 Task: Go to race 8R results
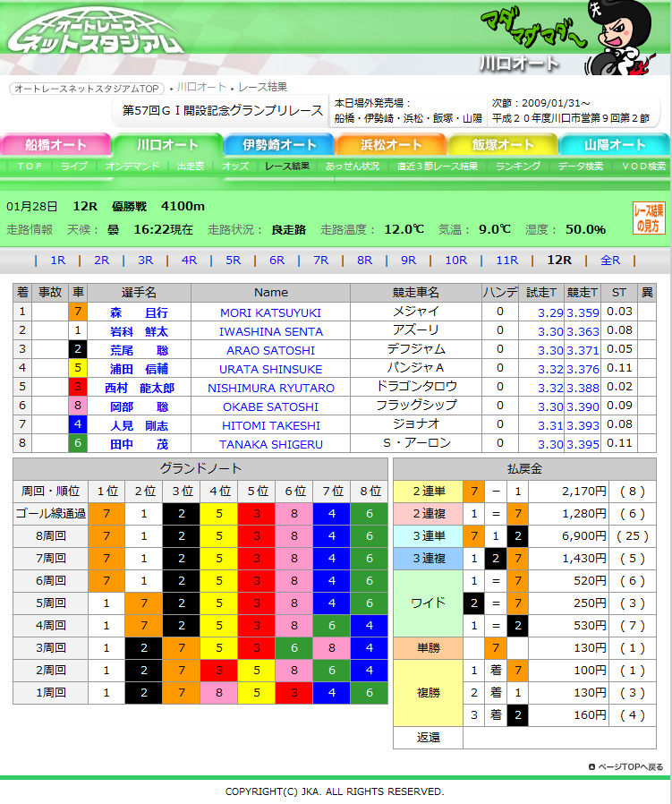pyautogui.click(x=364, y=260)
